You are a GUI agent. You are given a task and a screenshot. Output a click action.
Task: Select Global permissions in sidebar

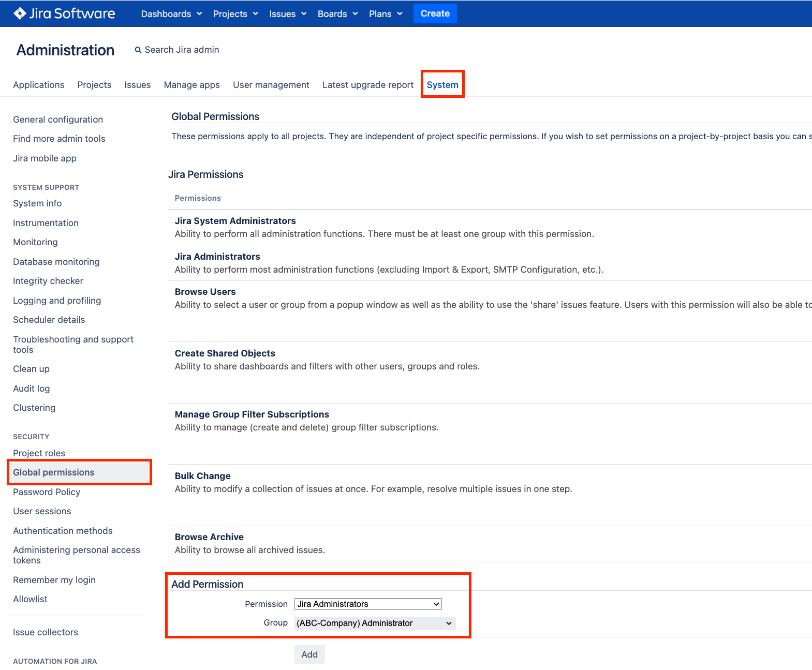pyautogui.click(x=79, y=472)
